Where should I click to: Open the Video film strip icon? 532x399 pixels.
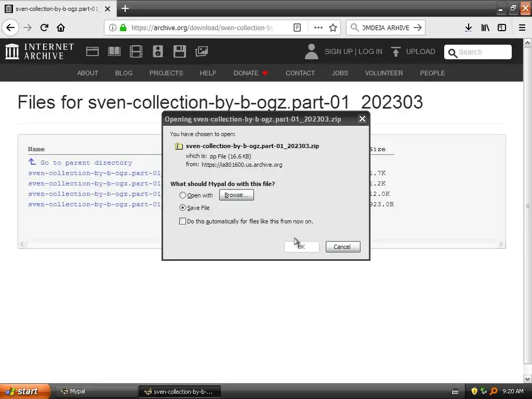[136, 51]
